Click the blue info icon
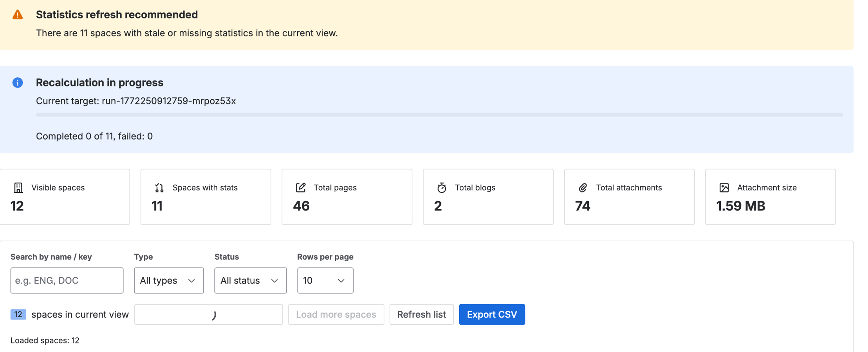868x352 pixels. [x=17, y=83]
